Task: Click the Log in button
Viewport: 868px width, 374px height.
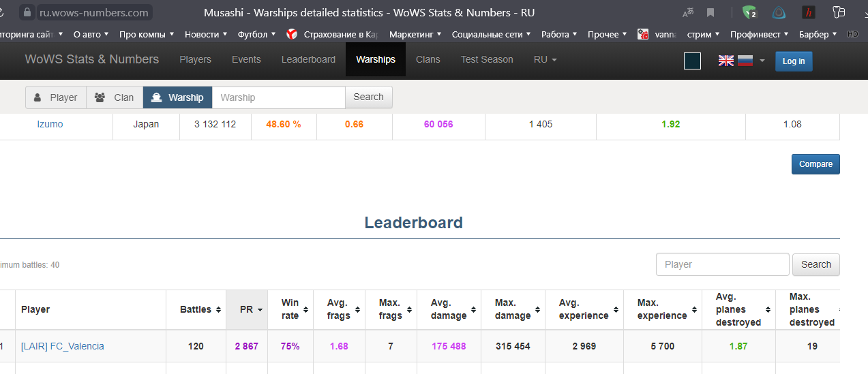Action: point(794,61)
